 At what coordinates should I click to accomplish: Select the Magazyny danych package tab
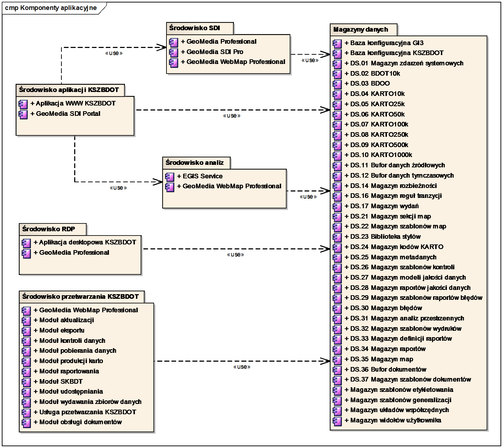click(x=363, y=29)
